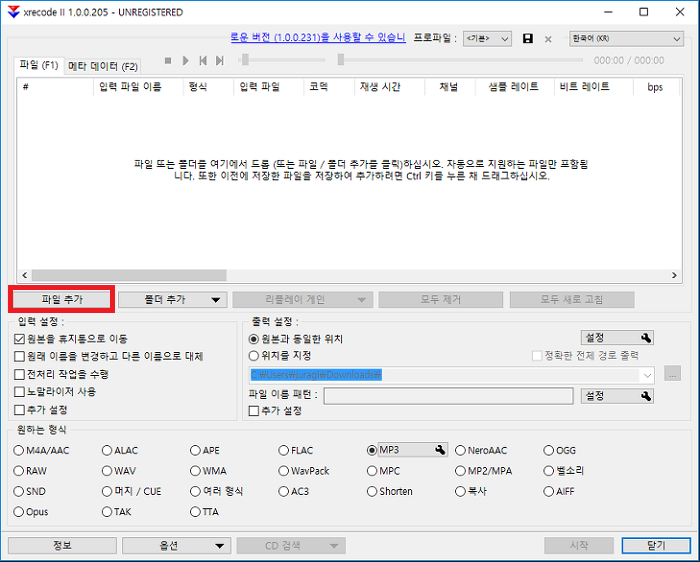Switch to 파일 (F1) tab
Image resolution: width=700 pixels, height=562 pixels.
[x=39, y=65]
